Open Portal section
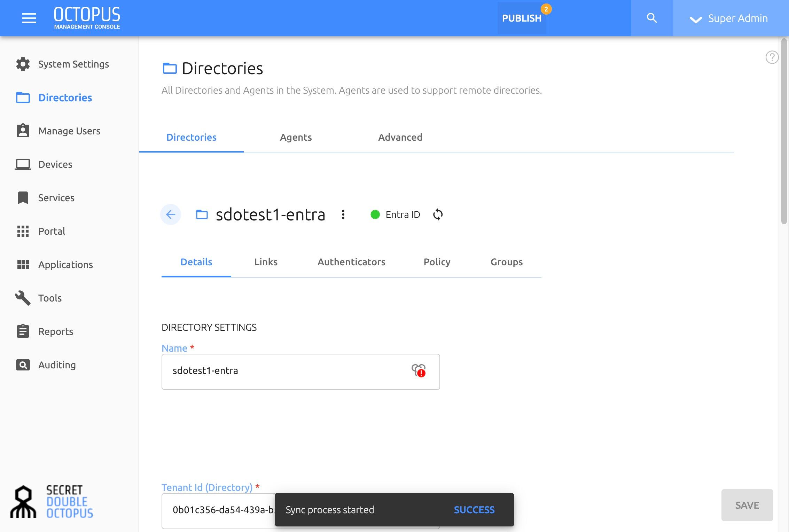The image size is (789, 532). pos(52,231)
